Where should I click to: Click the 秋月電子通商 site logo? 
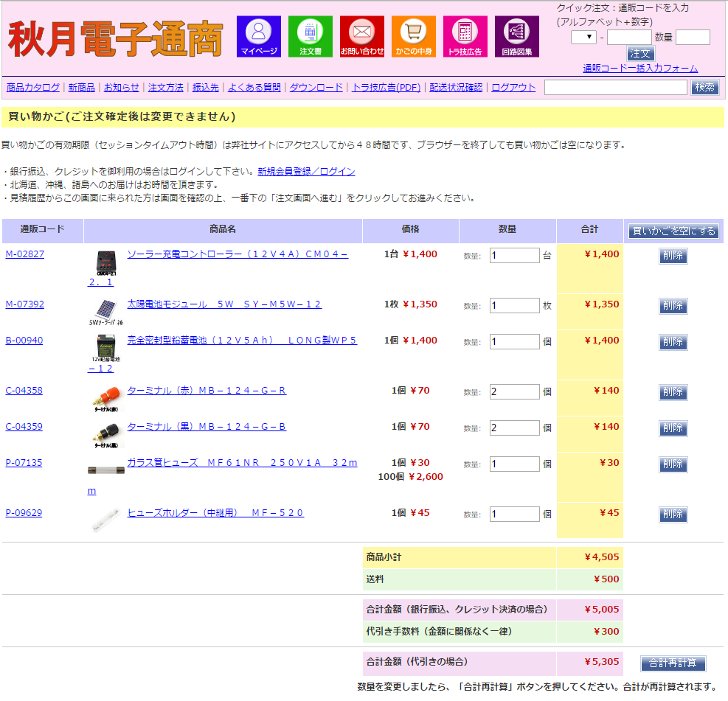click(x=115, y=39)
